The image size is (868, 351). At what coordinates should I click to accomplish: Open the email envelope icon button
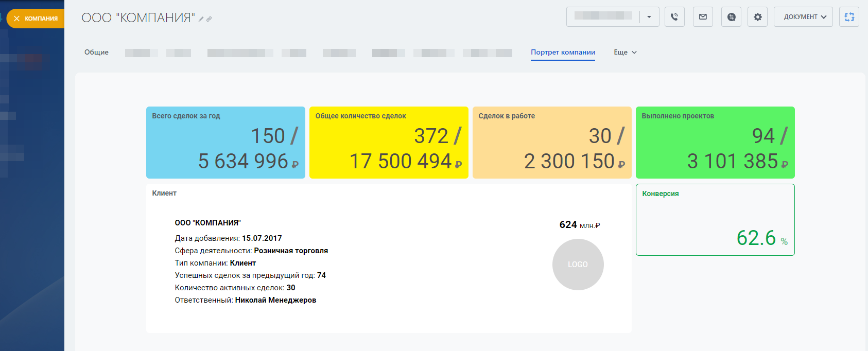tap(703, 17)
